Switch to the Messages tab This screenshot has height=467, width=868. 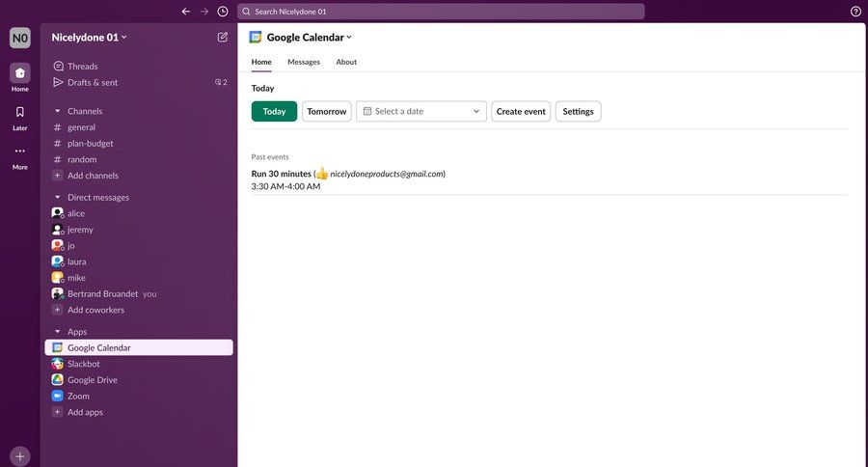304,62
